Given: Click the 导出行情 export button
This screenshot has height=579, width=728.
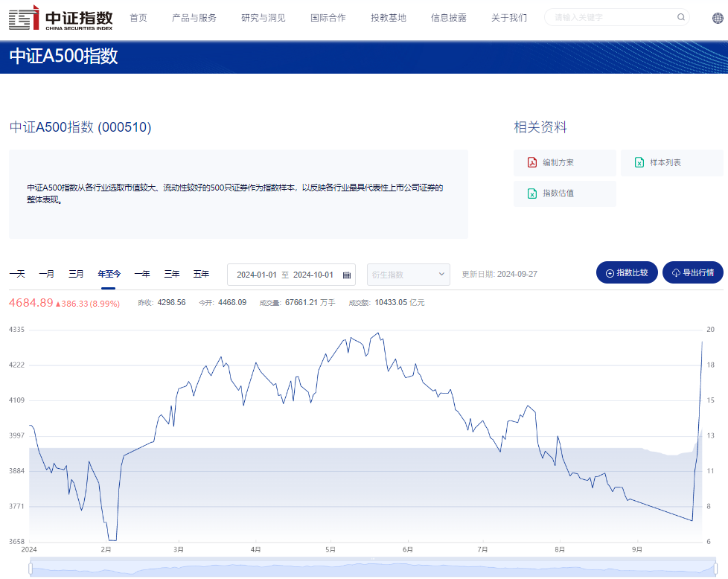Looking at the screenshot, I should 692,273.
